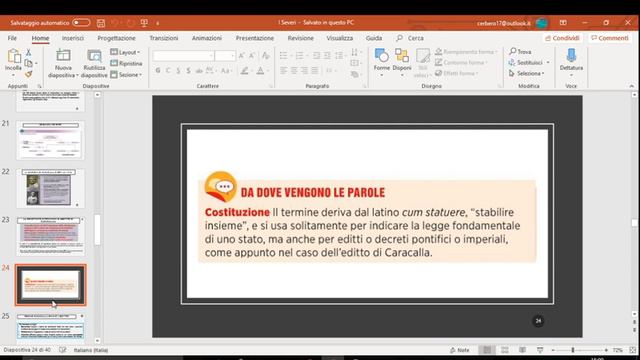The image size is (640, 360).
Task: Open the Forme shapes gallery
Action: (382, 62)
